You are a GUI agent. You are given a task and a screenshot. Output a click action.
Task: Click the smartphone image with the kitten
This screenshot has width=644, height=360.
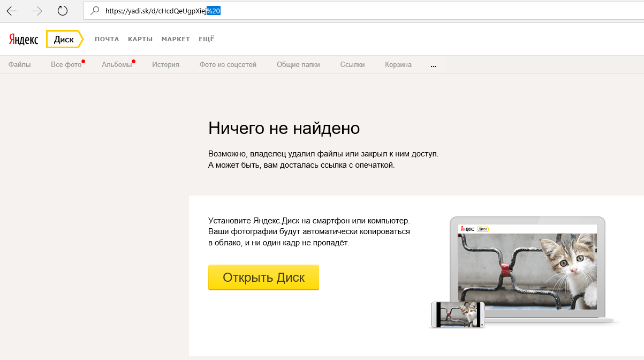tap(458, 315)
